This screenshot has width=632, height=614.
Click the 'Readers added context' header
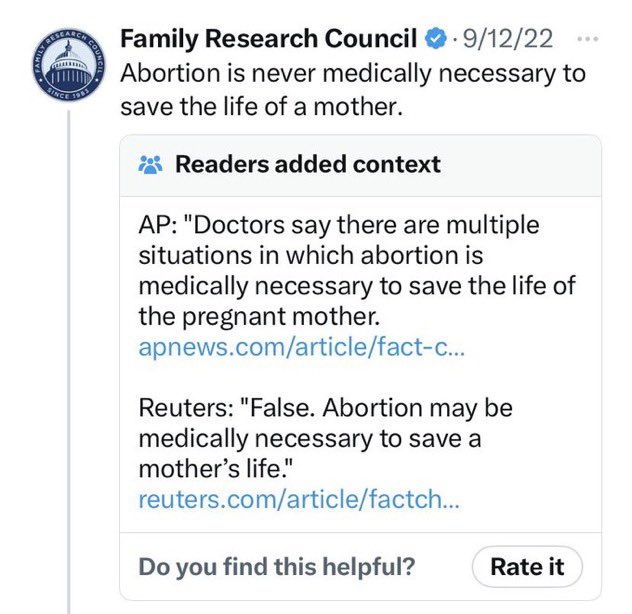(x=308, y=164)
